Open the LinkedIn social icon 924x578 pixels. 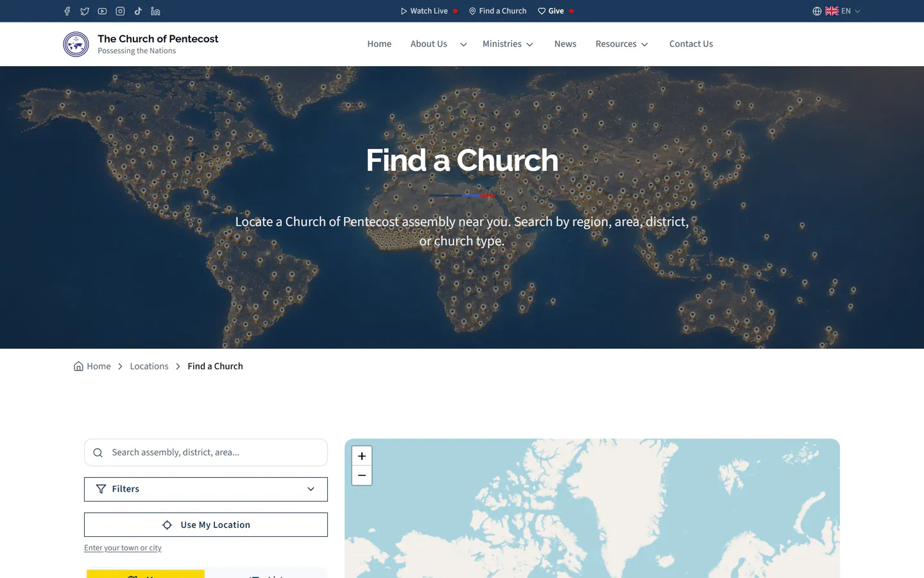click(x=155, y=11)
